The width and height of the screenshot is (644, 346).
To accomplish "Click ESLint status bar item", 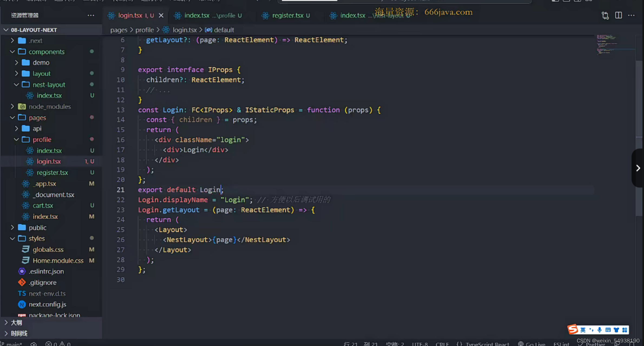I will point(561,344).
